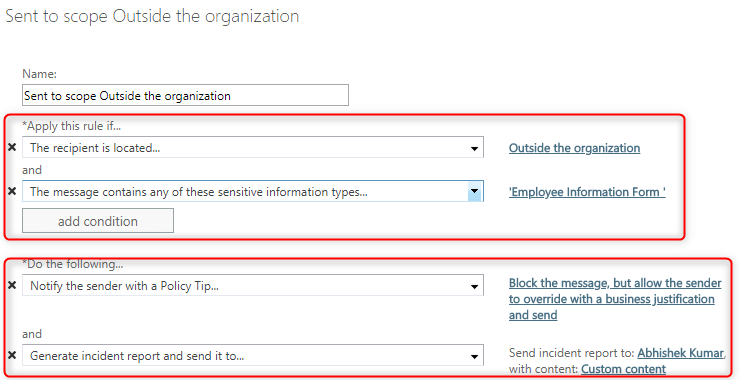
Task: Open 'Employee Information Form' link
Action: click(x=587, y=192)
